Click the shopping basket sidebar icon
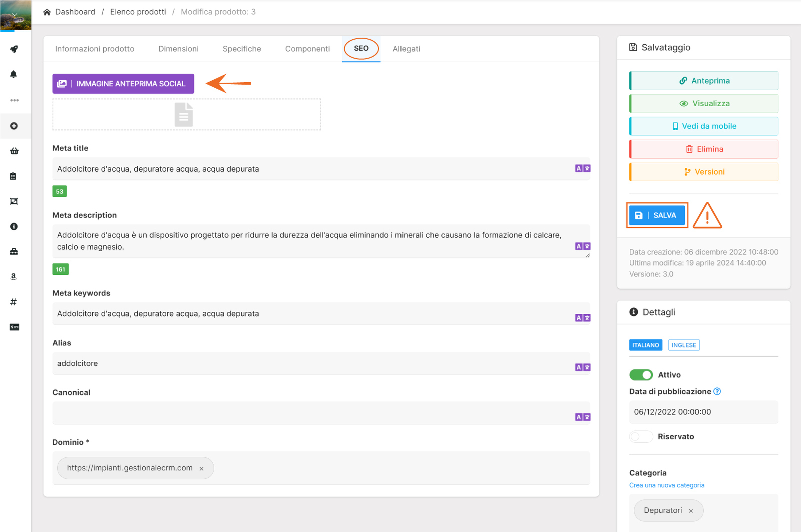The width and height of the screenshot is (801, 532). pyautogui.click(x=14, y=151)
